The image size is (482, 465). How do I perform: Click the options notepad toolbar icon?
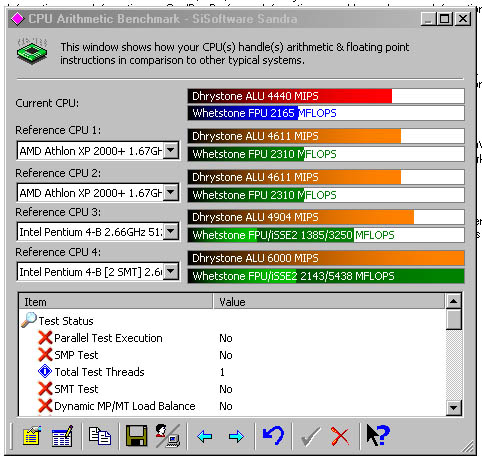(32, 435)
